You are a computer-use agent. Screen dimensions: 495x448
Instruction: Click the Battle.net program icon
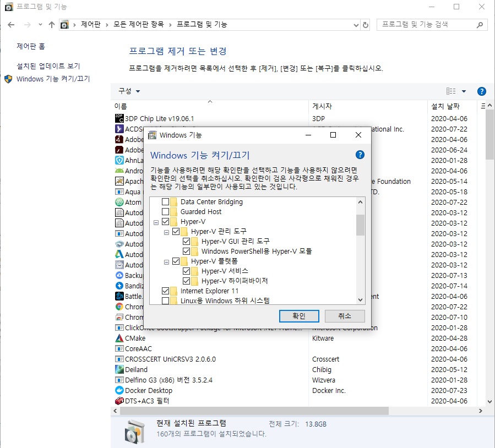119,296
